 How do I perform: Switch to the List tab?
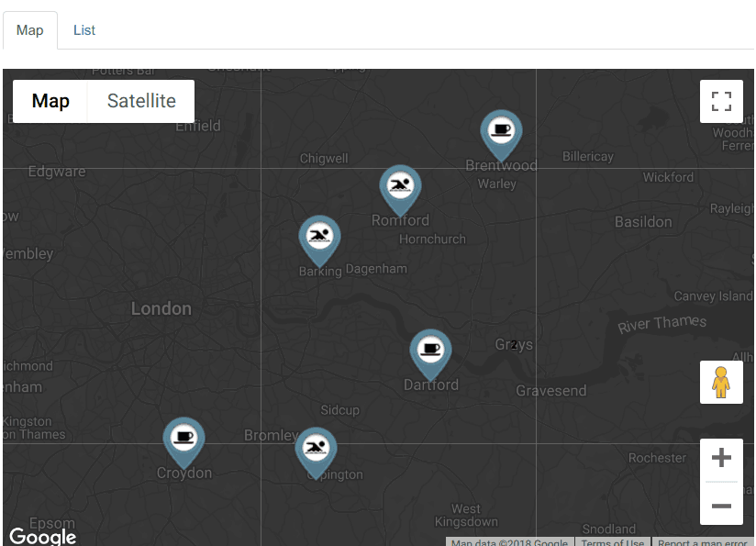83,30
